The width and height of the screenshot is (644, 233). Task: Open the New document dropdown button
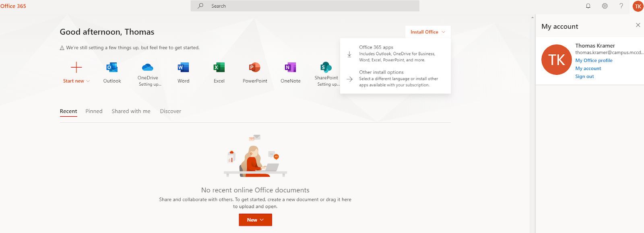[x=255, y=220]
